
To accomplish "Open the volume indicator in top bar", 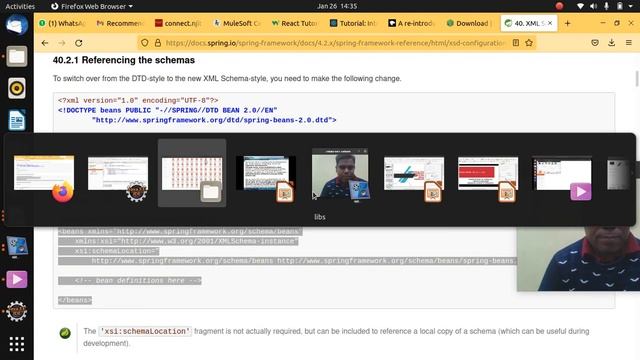I will pos(593,6).
